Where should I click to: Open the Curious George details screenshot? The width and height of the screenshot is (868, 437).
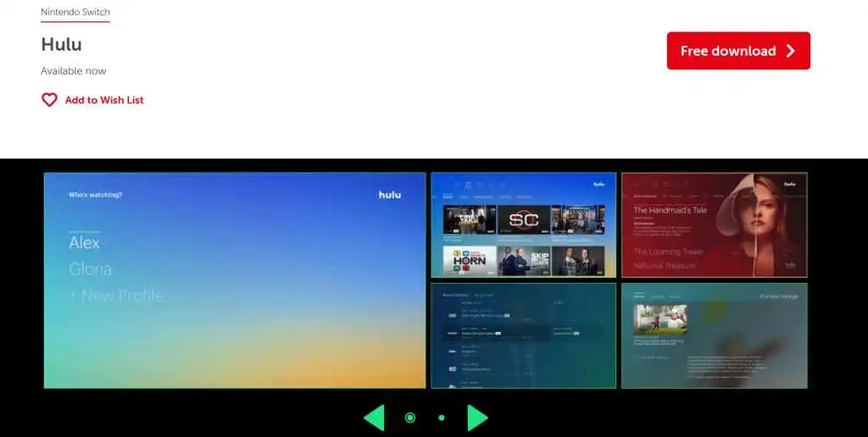(714, 335)
